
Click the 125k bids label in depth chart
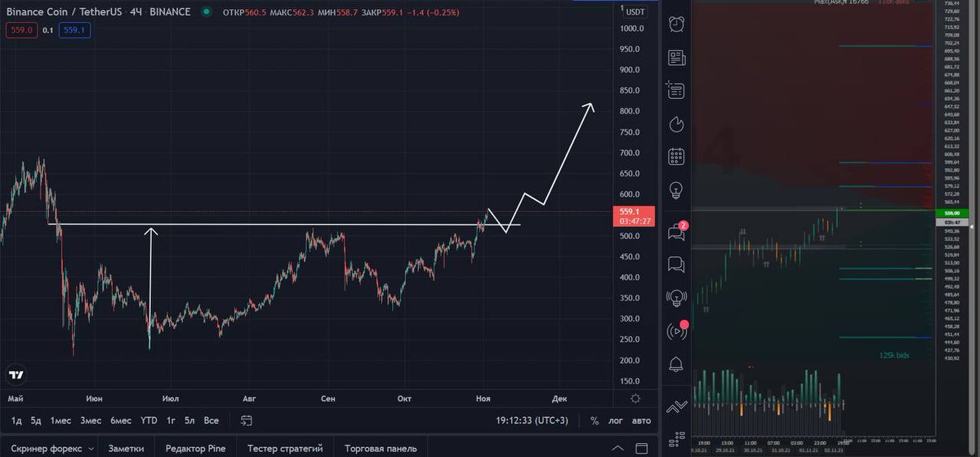click(x=893, y=356)
